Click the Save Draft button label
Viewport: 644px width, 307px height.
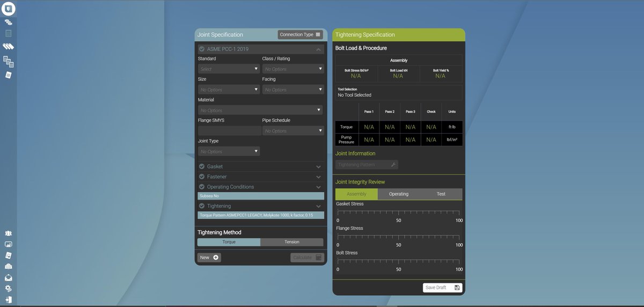[436, 288]
